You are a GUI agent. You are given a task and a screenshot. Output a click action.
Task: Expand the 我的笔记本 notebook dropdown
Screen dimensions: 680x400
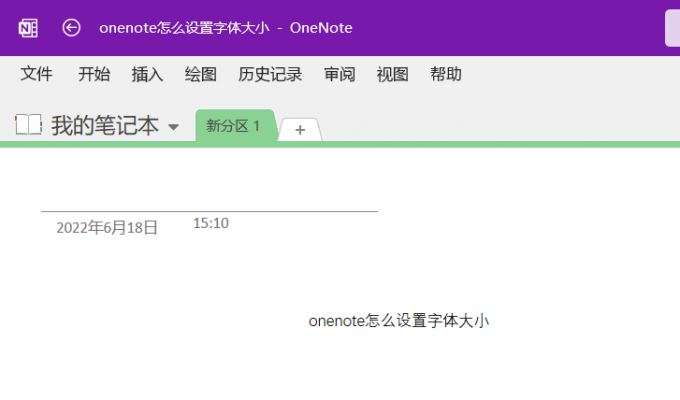click(173, 127)
